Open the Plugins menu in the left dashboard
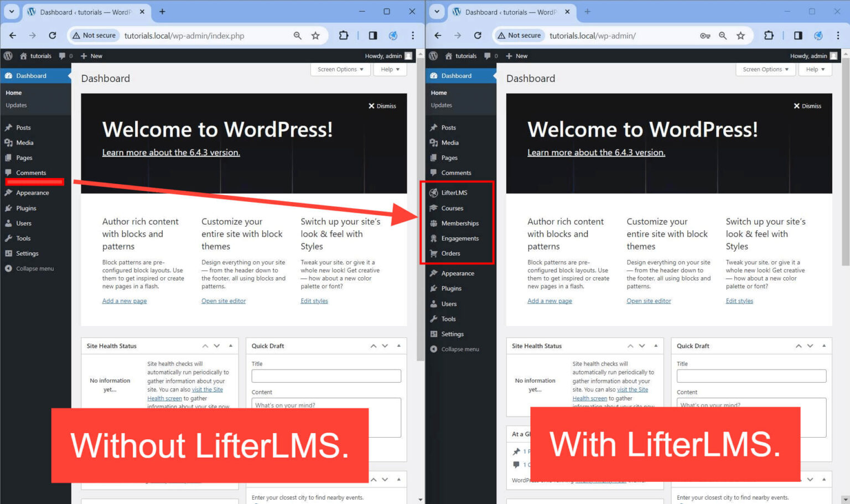The width and height of the screenshot is (850, 504). 27,208
